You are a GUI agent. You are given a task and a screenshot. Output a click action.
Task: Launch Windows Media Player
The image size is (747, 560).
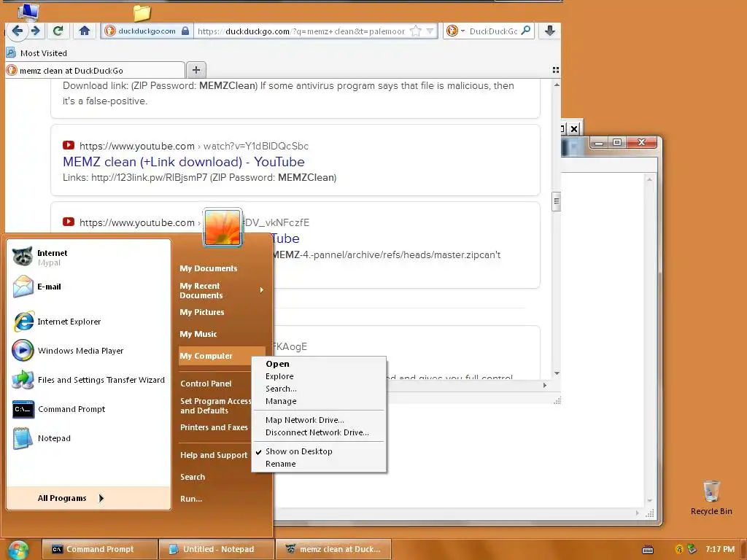pyautogui.click(x=88, y=351)
